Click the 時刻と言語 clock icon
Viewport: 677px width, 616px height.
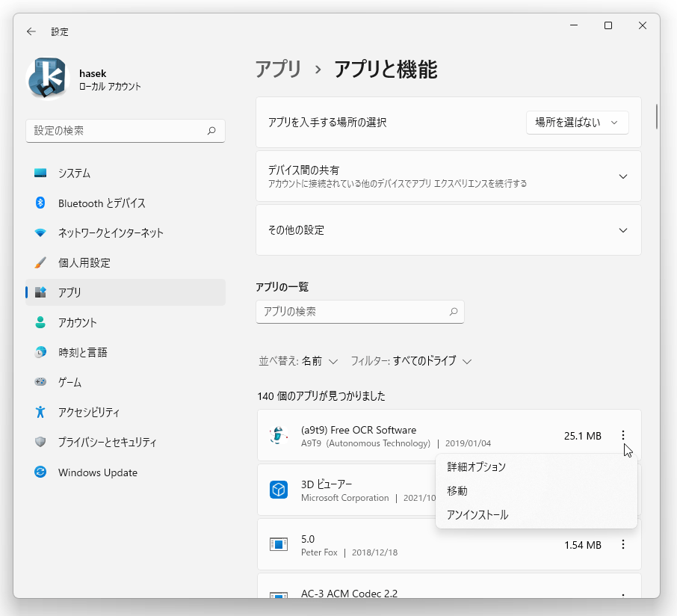click(x=40, y=352)
